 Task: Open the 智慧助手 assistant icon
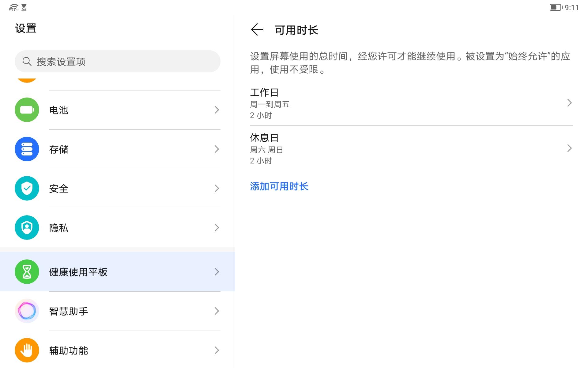(27, 311)
